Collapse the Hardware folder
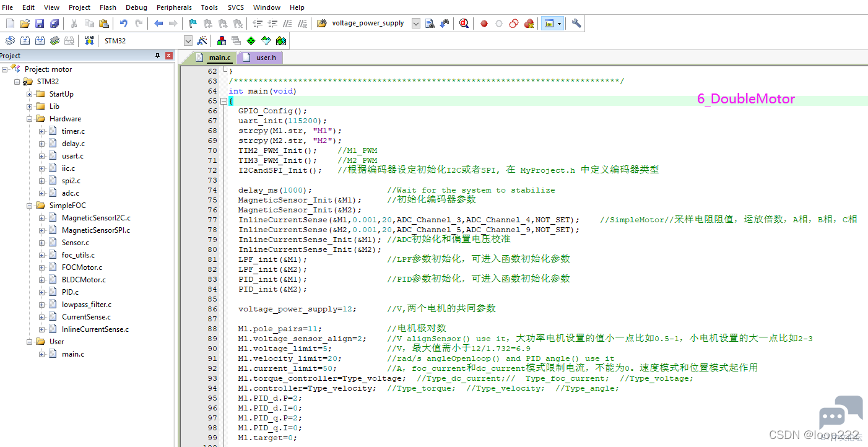 pos(30,119)
